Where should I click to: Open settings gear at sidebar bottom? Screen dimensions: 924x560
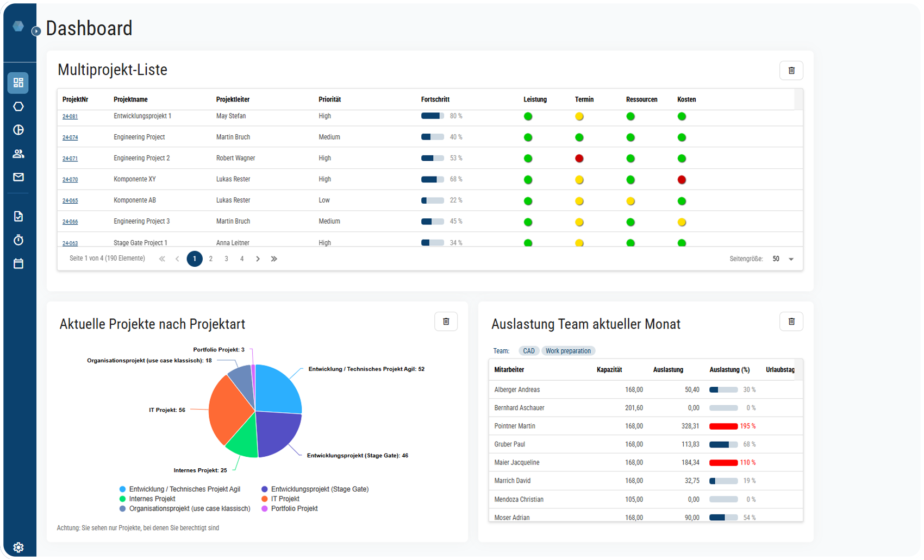[x=18, y=547]
